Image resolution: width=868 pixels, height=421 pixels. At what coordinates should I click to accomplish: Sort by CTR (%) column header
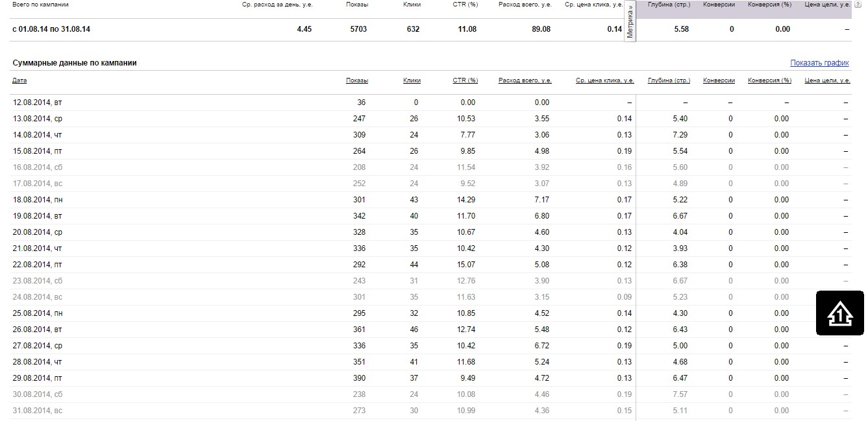[465, 80]
